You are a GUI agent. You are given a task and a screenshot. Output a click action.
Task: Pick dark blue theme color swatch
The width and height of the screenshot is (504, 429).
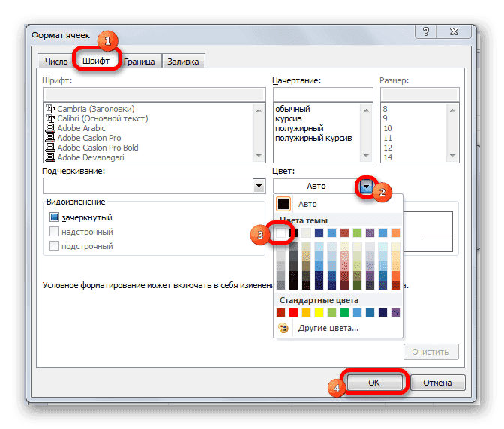click(319, 232)
